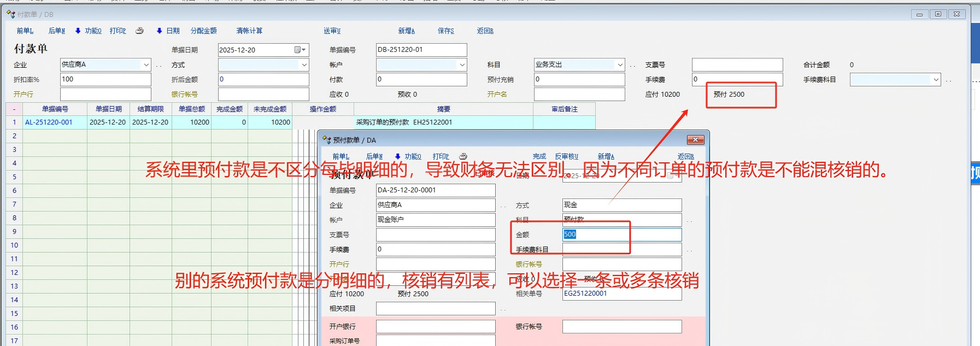Click the blue arrow beside 日期 in toolbar
980x346 pixels.
pos(159,31)
